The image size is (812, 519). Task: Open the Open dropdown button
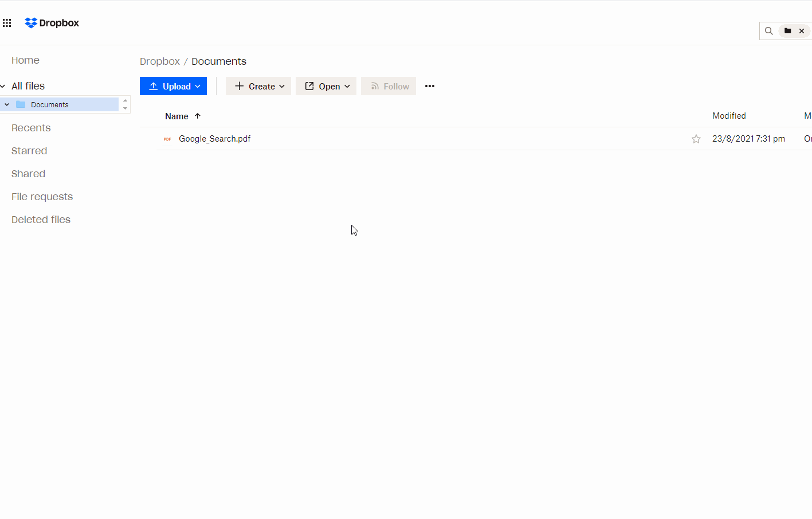click(326, 86)
